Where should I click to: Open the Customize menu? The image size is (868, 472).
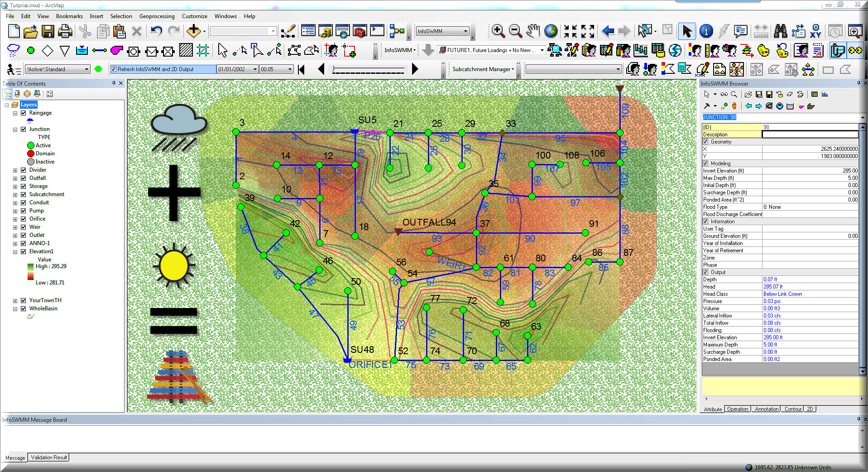[x=195, y=16]
